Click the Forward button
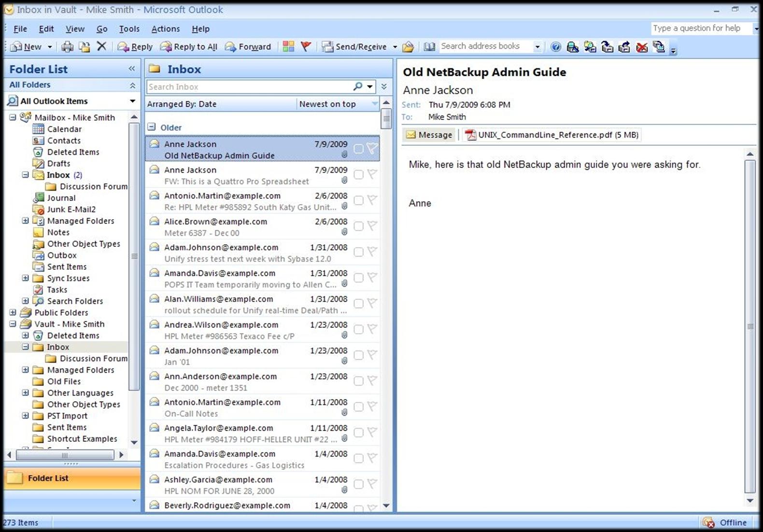Viewport: 763px width, 532px height. click(248, 47)
